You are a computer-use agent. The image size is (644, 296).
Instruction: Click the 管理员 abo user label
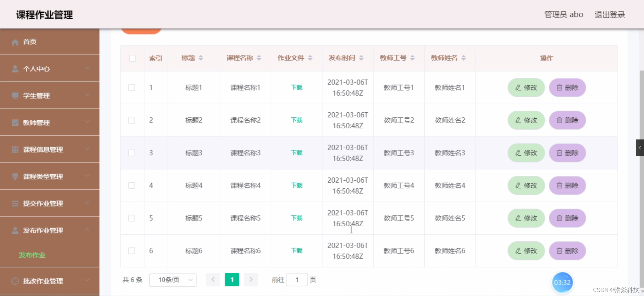[563, 15]
